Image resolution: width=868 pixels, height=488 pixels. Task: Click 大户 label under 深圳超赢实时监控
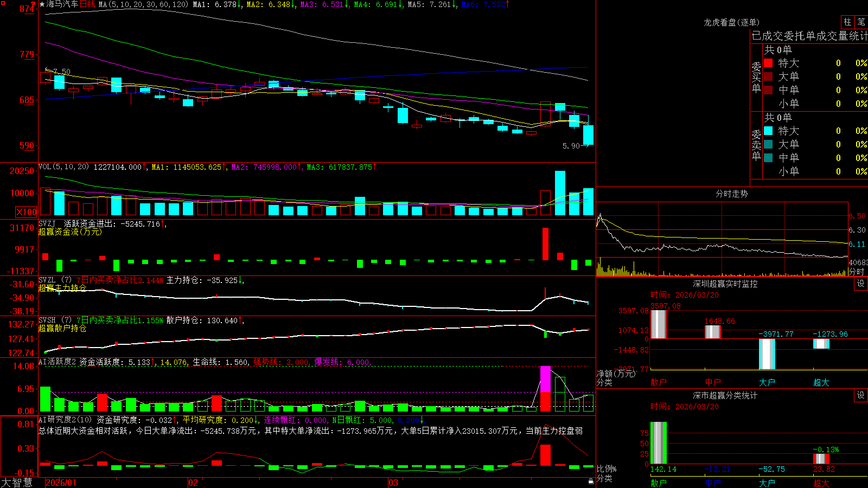[x=767, y=382]
